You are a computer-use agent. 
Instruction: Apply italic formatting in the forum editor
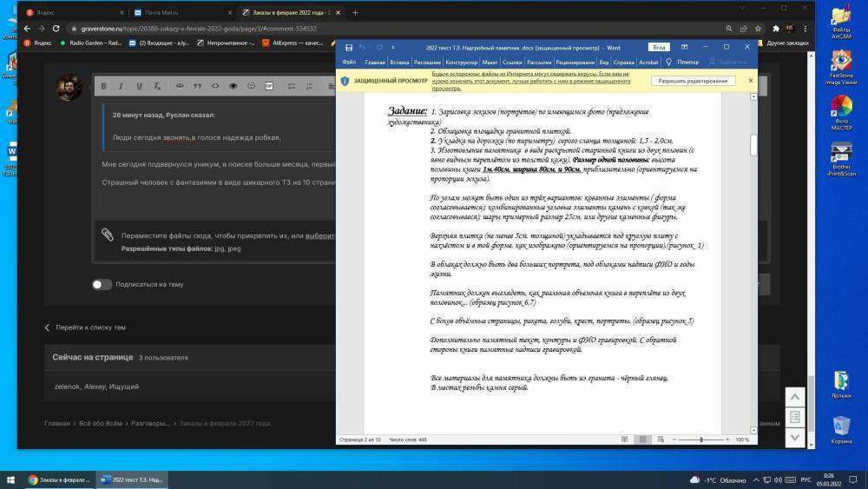pyautogui.click(x=120, y=86)
